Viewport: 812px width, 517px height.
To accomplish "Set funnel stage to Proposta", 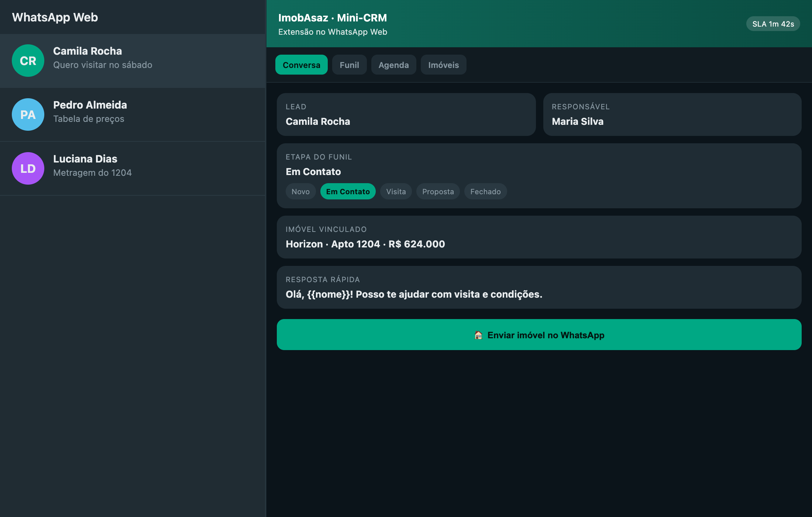I will pyautogui.click(x=438, y=191).
